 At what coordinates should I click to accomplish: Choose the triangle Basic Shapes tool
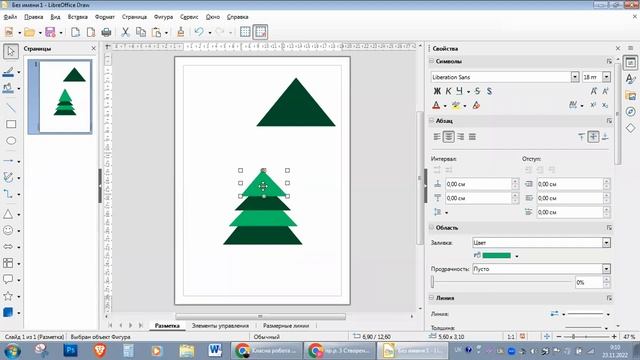(x=8, y=214)
